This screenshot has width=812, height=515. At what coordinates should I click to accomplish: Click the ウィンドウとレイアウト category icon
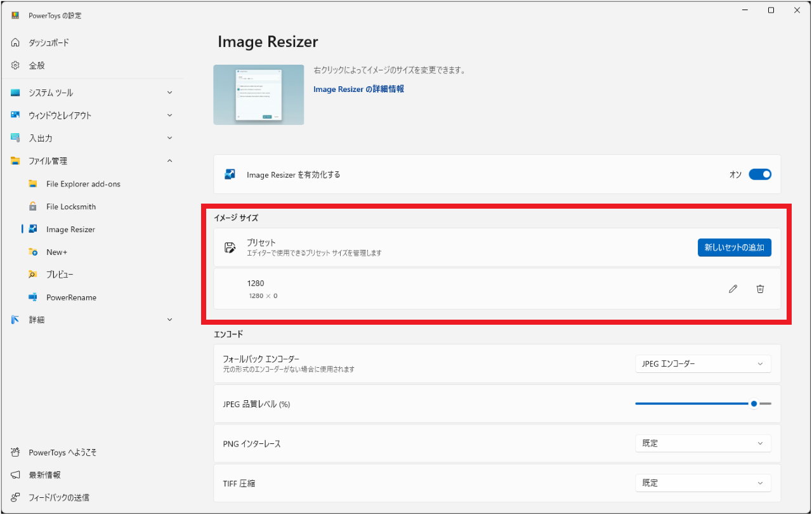[x=15, y=115]
